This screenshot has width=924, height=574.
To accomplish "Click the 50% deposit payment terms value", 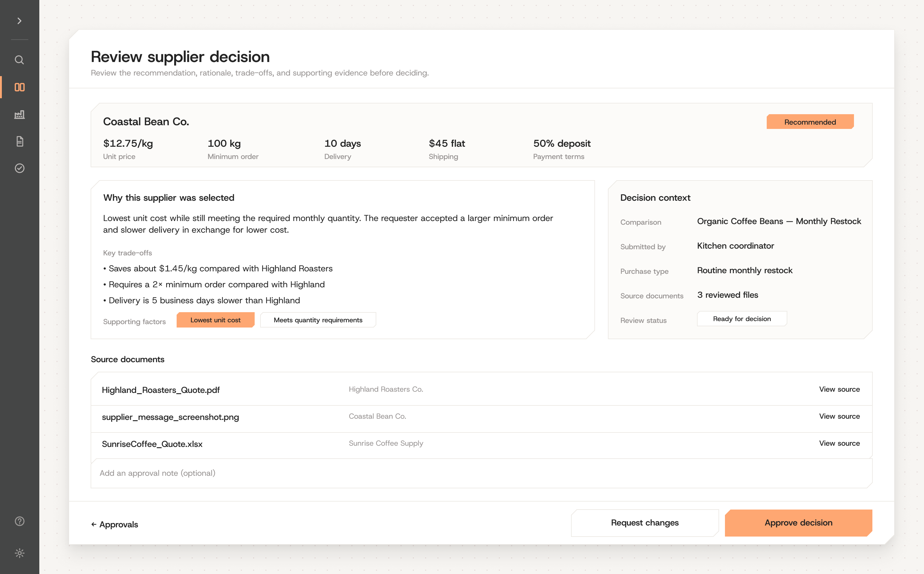I will coord(562,144).
